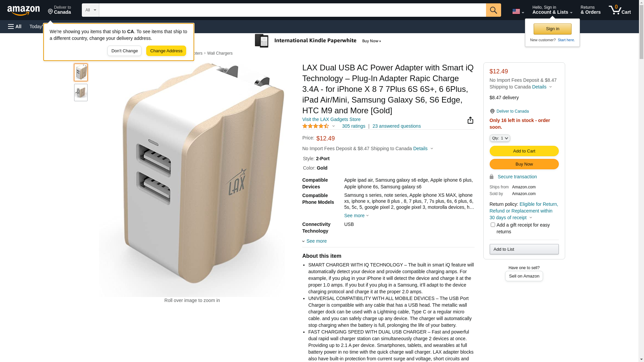This screenshot has height=362, width=644.
Task: Open the search category All dropdown
Action: point(91,10)
